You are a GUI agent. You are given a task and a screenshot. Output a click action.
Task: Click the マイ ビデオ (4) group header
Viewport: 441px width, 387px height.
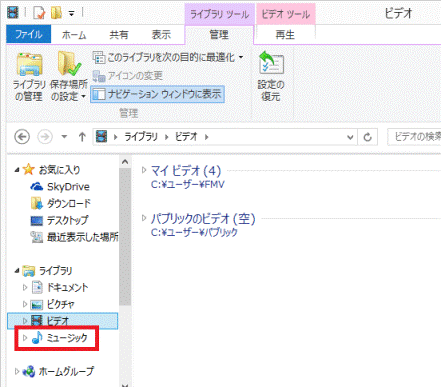[186, 171]
